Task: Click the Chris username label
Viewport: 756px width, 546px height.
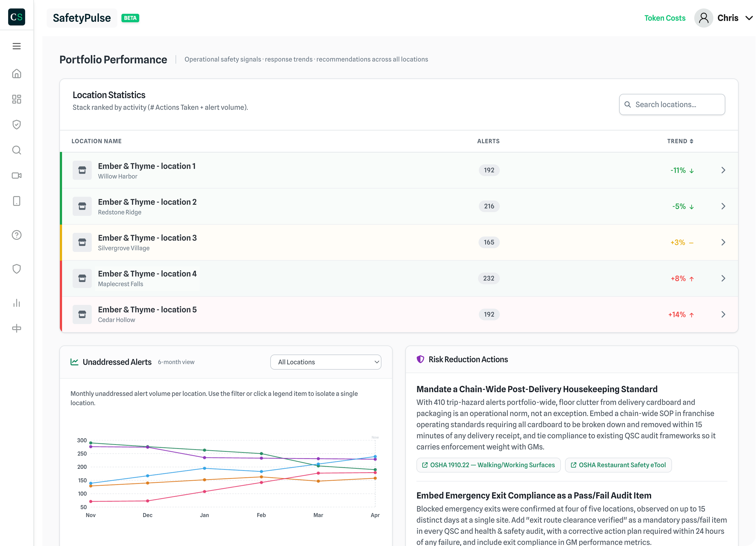Action: point(728,18)
